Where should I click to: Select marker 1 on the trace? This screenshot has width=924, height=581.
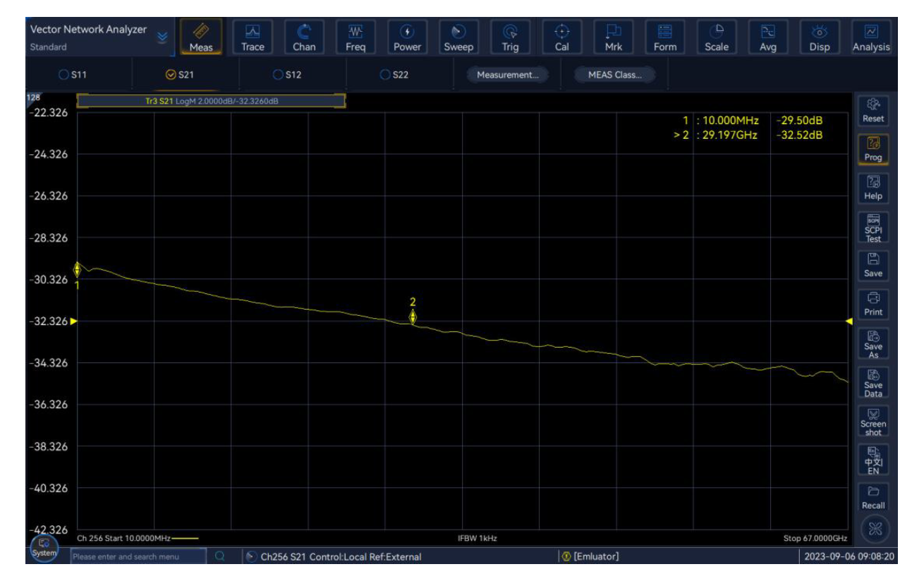(78, 270)
